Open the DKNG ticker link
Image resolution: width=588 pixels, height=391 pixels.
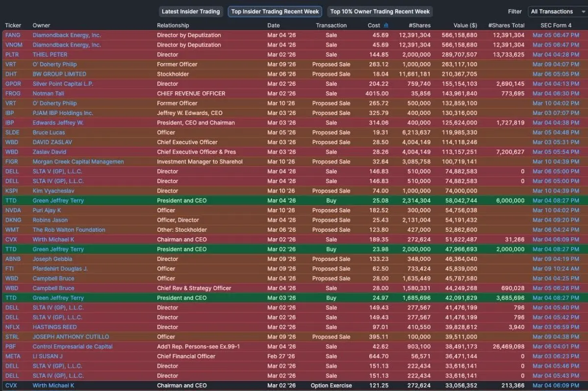coord(13,220)
